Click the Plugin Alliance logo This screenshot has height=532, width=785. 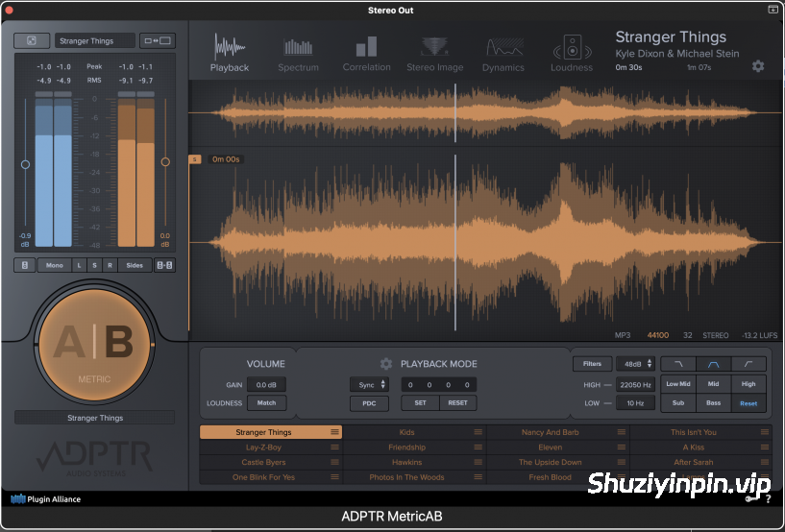pyautogui.click(x=45, y=499)
